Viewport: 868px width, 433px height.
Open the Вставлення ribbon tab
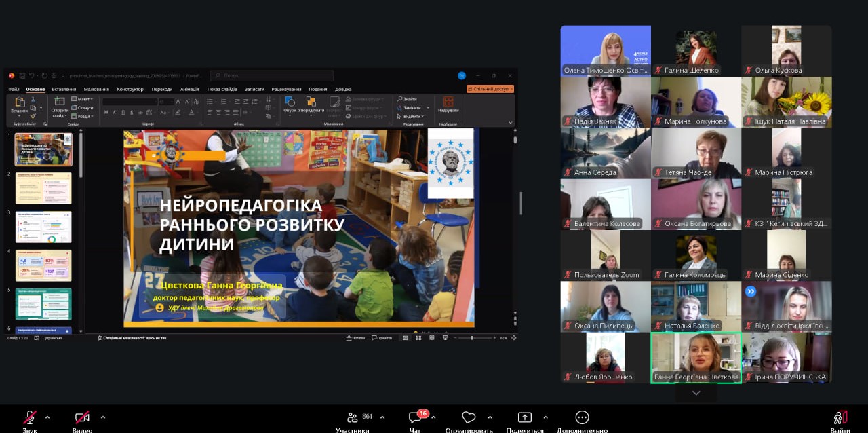pyautogui.click(x=64, y=89)
